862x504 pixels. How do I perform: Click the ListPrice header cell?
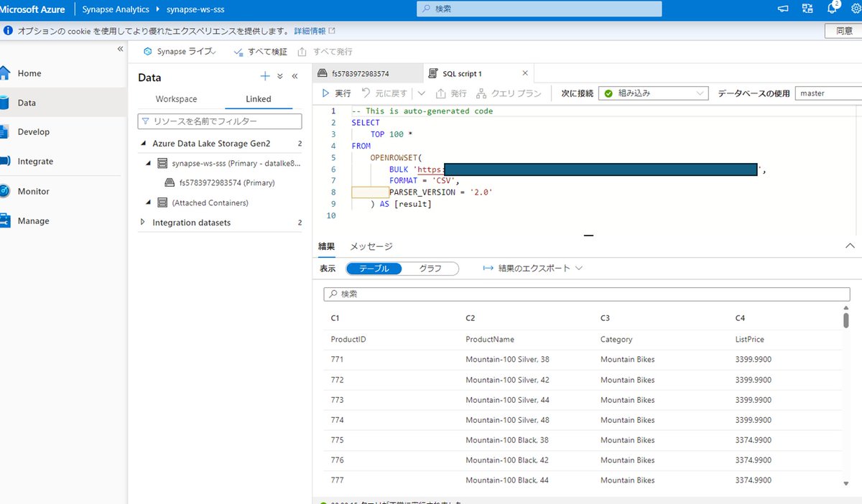pos(749,339)
